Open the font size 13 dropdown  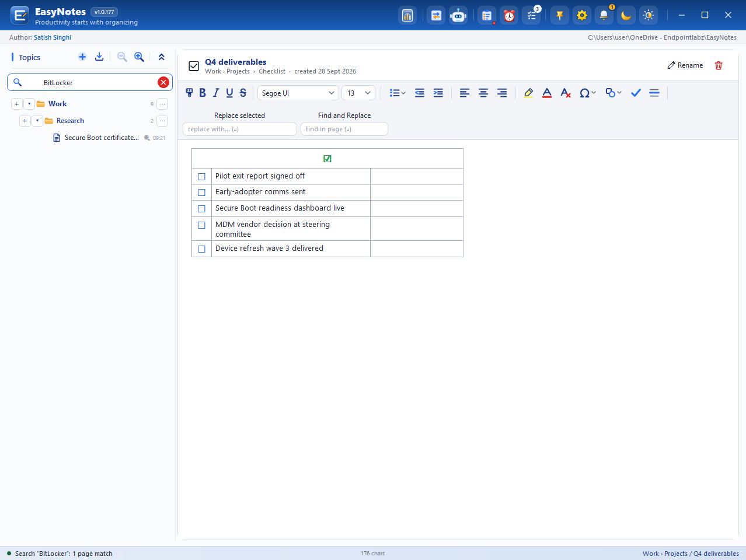pyautogui.click(x=358, y=93)
